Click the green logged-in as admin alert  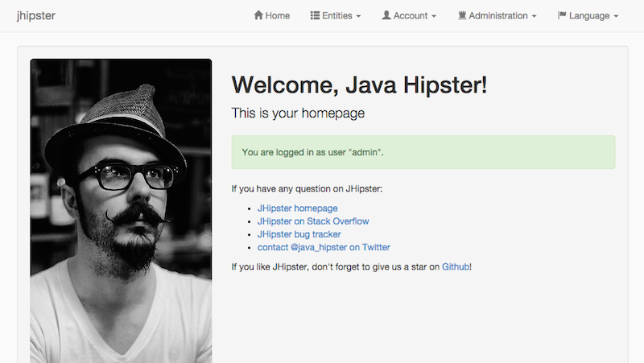pyautogui.click(x=423, y=152)
